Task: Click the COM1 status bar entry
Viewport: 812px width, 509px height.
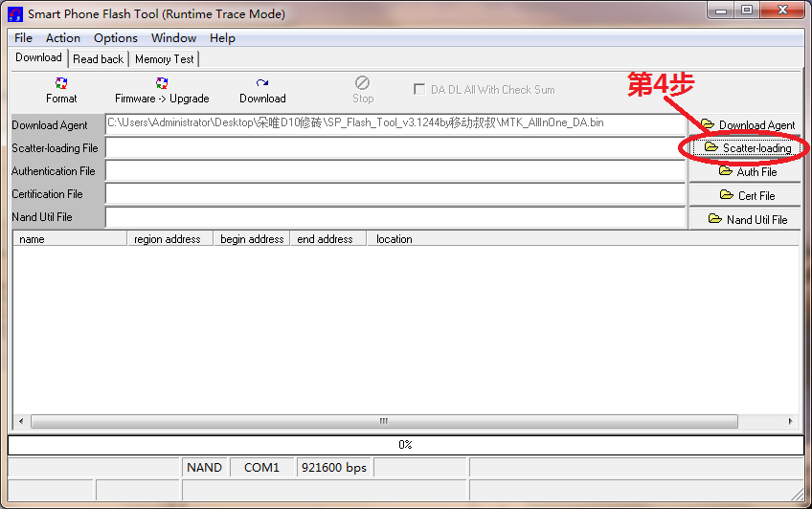Action: pos(262,468)
